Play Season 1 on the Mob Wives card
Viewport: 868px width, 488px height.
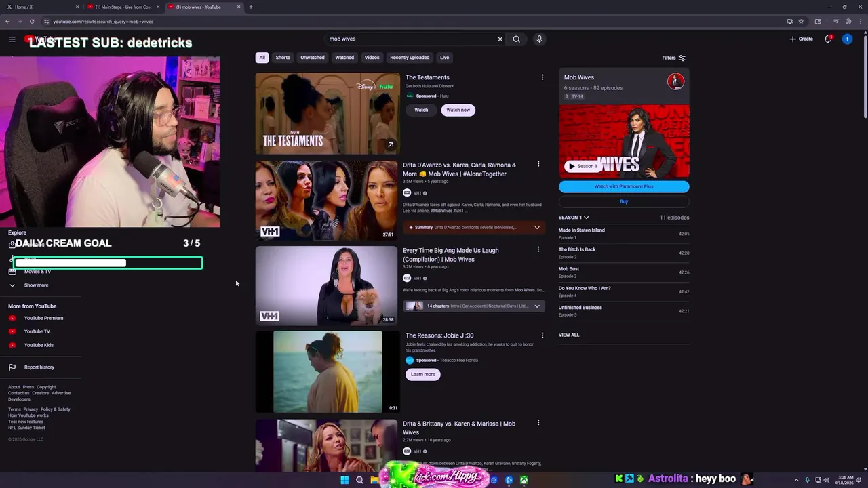[583, 166]
